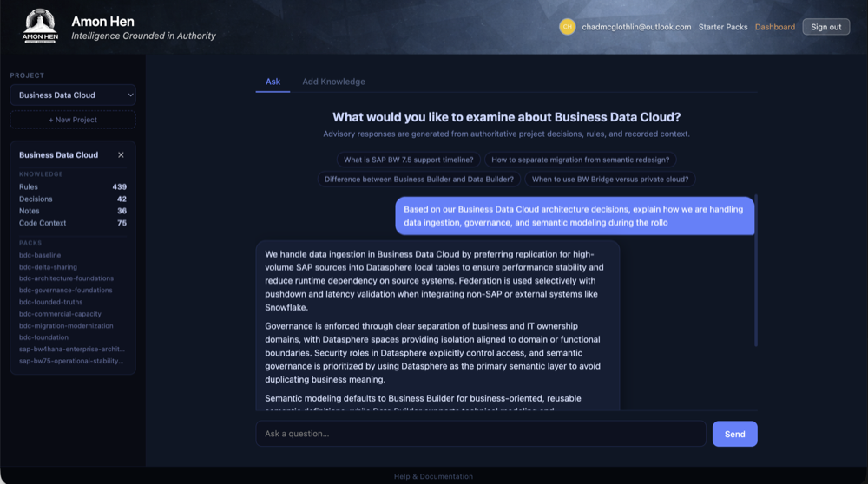The height and width of the screenshot is (484, 868).
Task: Open the Starter Packs link
Action: coord(723,27)
